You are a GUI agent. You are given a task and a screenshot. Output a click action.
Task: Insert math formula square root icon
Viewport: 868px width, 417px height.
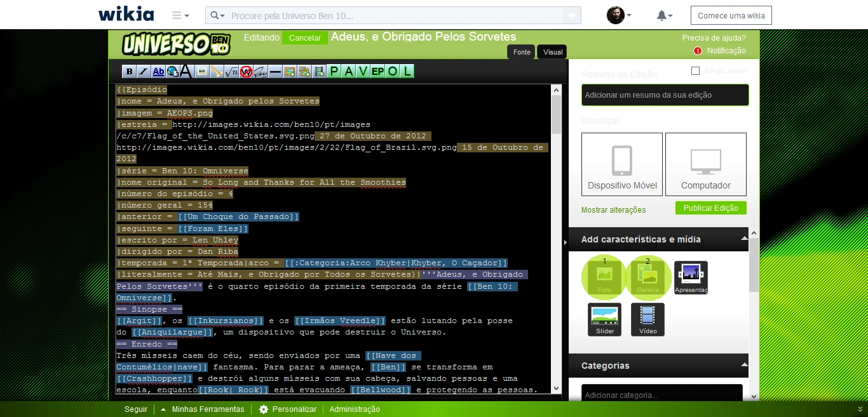[x=231, y=71]
